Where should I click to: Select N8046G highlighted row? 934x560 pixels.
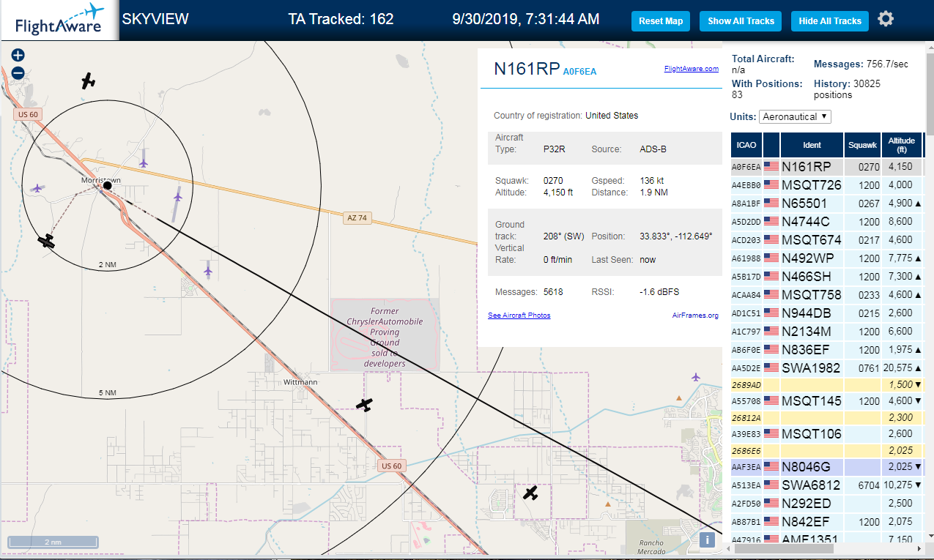(x=827, y=467)
